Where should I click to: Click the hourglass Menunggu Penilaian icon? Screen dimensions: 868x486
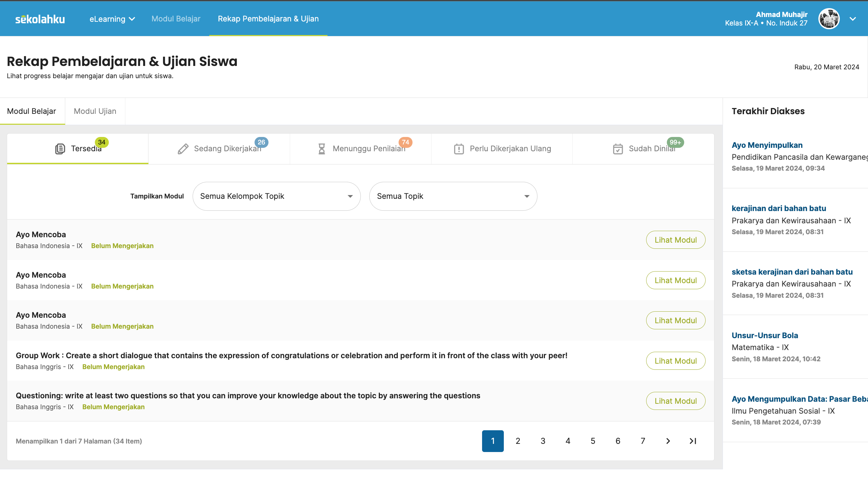(321, 149)
